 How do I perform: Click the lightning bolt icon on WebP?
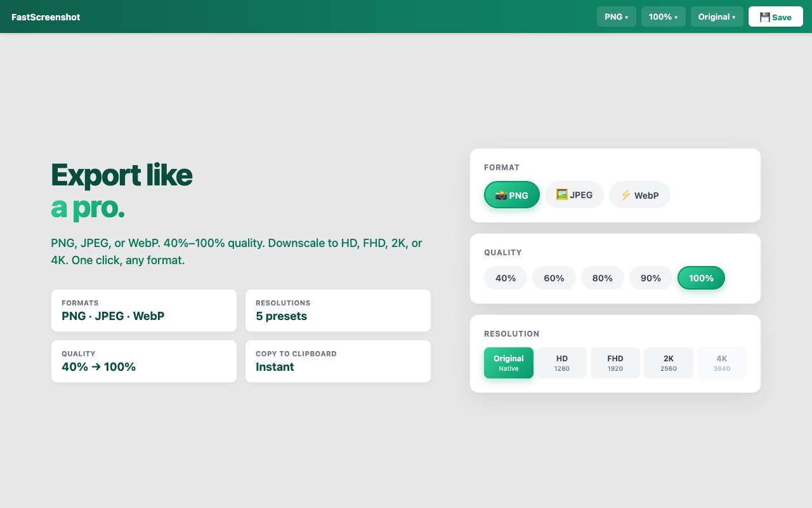[625, 195]
